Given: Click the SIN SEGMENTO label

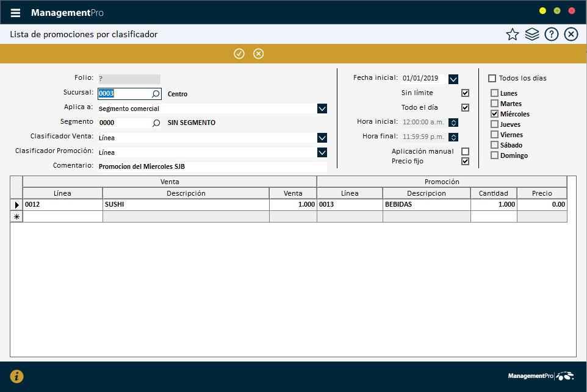Looking at the screenshot, I should pos(192,123).
